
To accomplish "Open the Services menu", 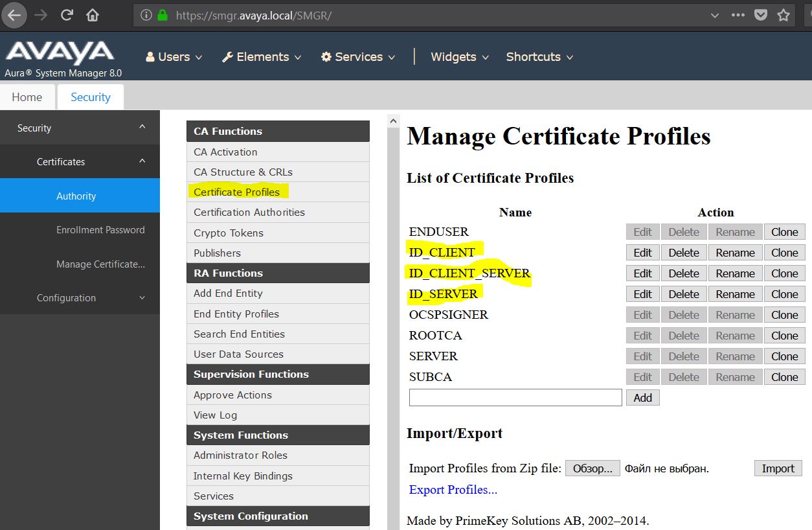I will [358, 57].
